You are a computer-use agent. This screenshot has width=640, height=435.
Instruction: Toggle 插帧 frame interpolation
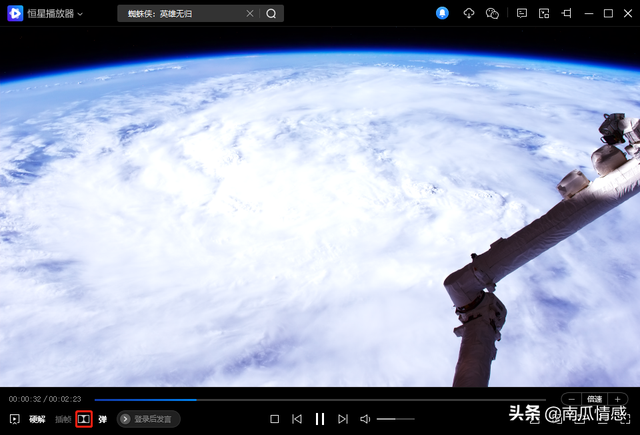click(x=63, y=419)
